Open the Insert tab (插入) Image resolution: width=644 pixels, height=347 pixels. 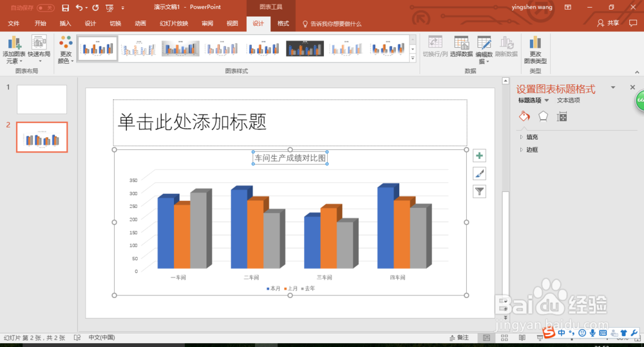(65, 23)
